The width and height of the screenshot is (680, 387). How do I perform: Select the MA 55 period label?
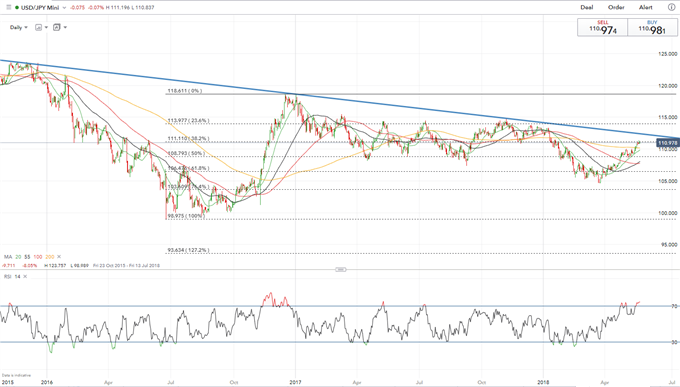point(27,257)
